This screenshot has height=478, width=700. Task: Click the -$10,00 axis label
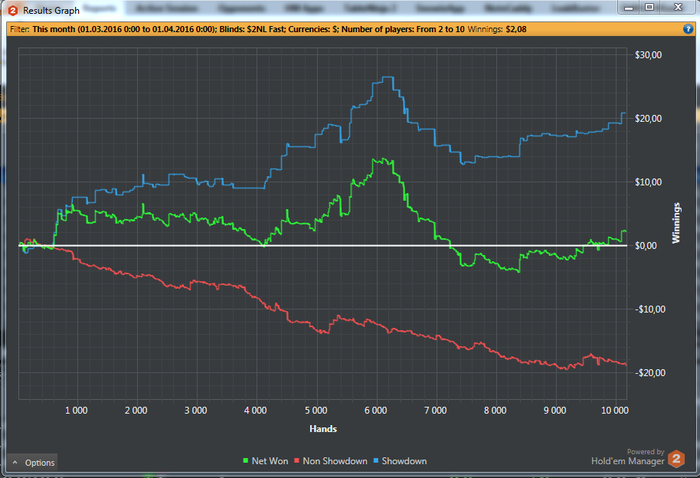(650, 309)
